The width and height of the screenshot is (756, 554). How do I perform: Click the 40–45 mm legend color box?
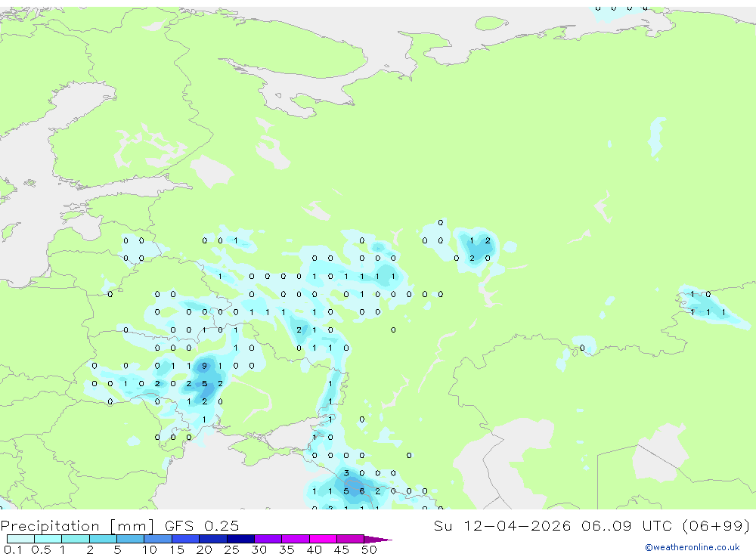(323, 539)
